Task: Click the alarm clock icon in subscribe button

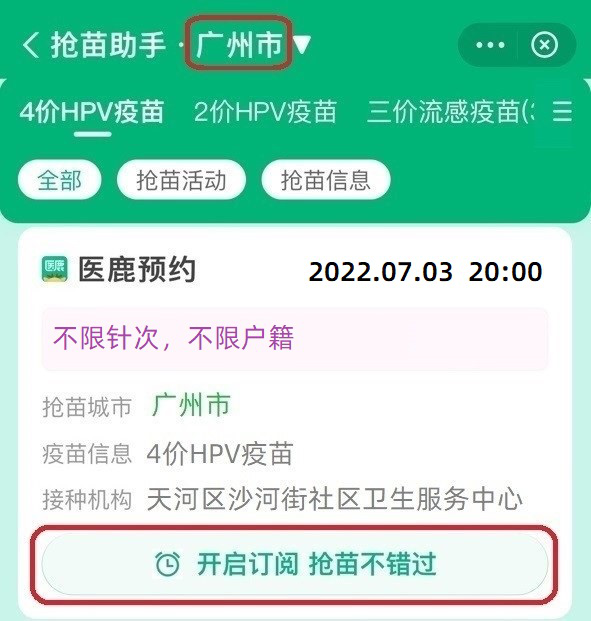Action: coord(168,564)
